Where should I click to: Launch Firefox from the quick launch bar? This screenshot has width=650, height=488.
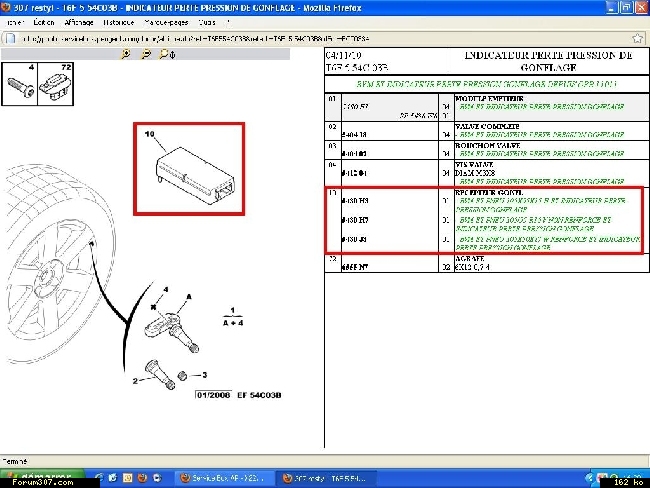point(142,478)
